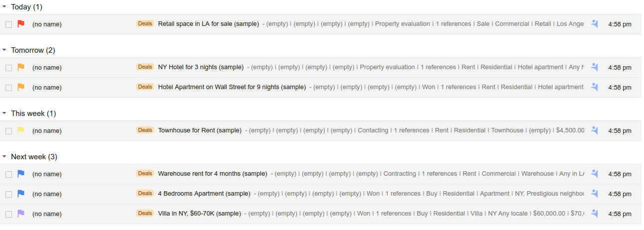
Task: Click the blue flag on 4 Bedrooms Apartment row
Action: (x=21, y=194)
